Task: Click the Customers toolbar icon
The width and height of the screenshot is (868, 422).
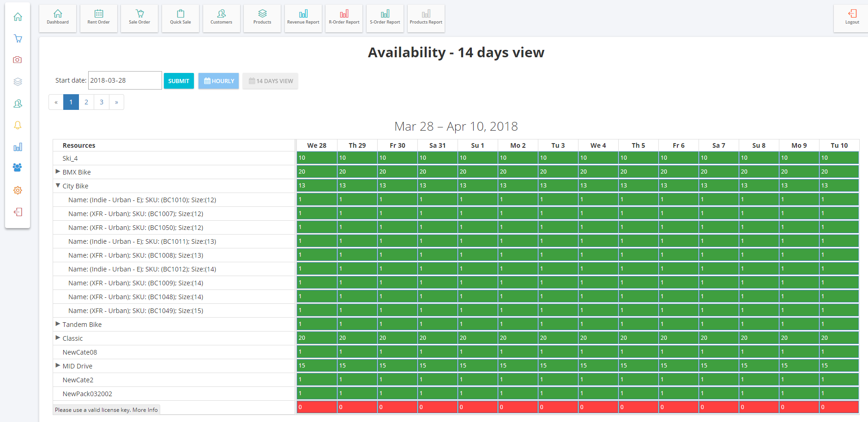Action: point(221,18)
